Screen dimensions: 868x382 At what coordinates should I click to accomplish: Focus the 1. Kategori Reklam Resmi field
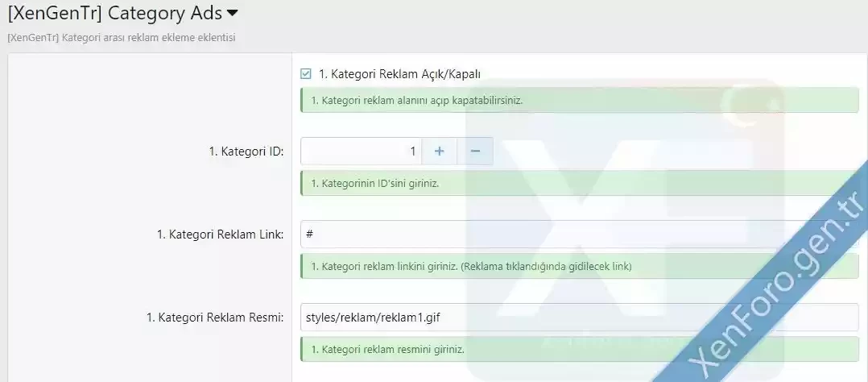pos(579,318)
